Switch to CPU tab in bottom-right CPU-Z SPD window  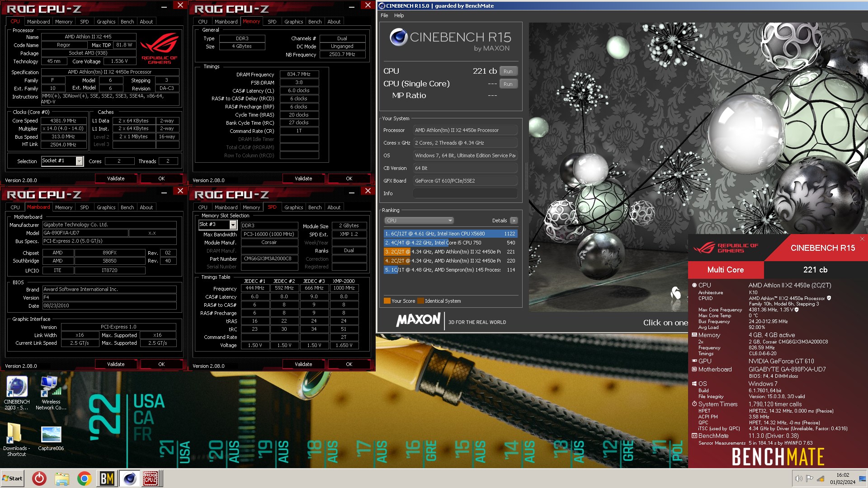(x=203, y=207)
